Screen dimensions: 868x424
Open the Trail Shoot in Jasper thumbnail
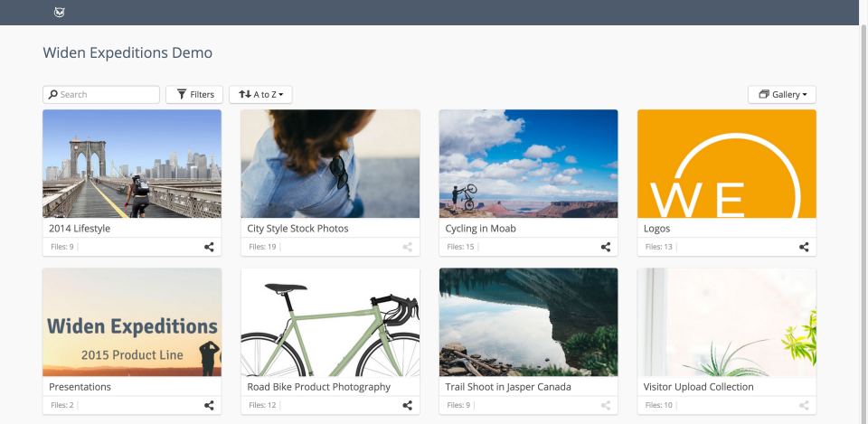(528, 322)
